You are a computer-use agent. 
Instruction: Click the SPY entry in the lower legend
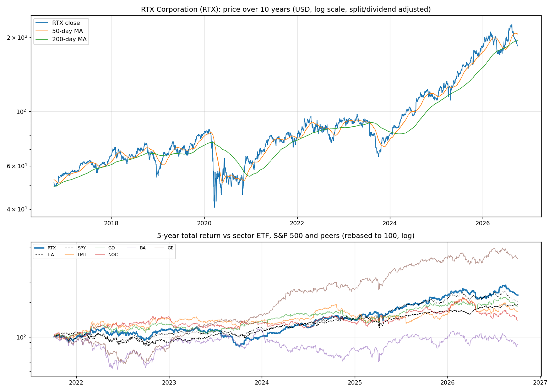(75, 248)
